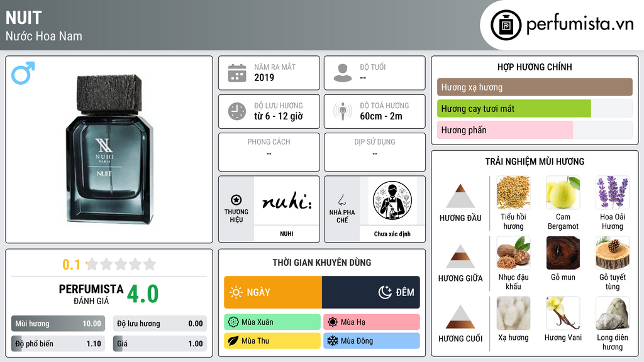This screenshot has width=644, height=362.
Task: Choose the Mùa Xuân season tag
Action: pos(272,322)
